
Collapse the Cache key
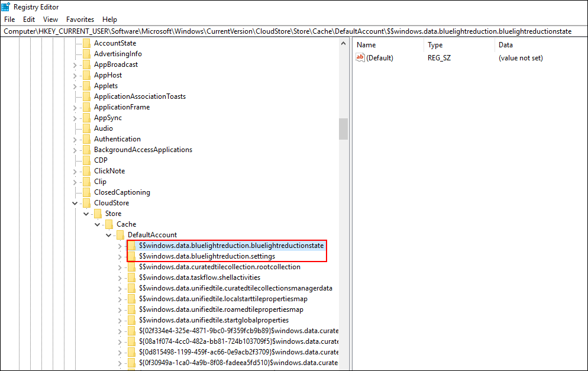98,224
